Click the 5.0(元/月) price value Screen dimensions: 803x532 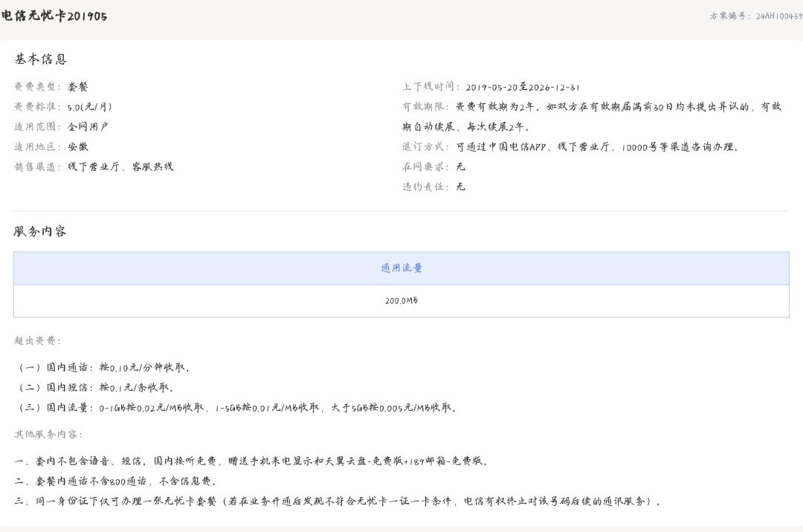tap(90, 107)
